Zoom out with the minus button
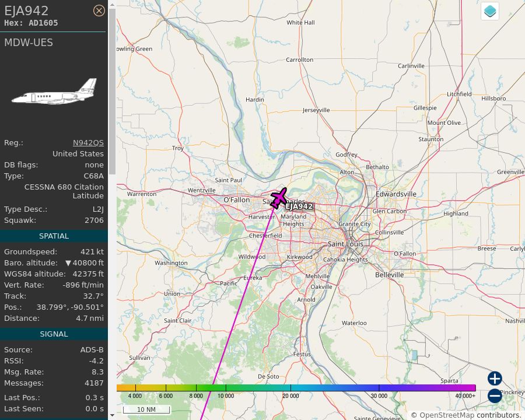 (495, 395)
